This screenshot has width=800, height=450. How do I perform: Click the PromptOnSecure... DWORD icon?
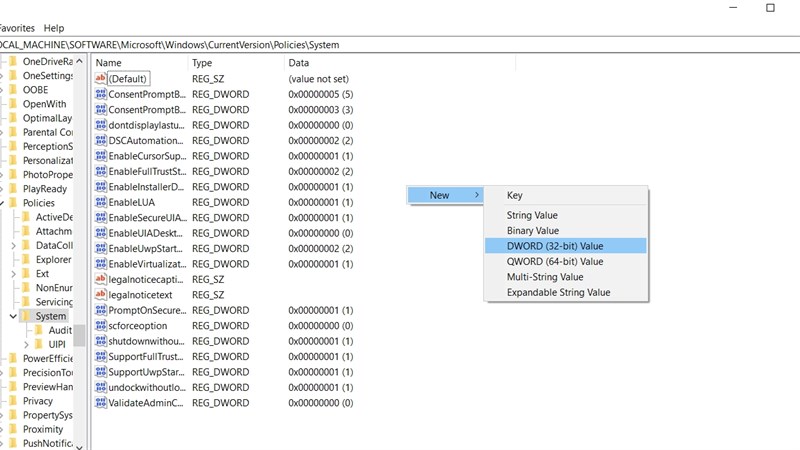click(x=100, y=310)
